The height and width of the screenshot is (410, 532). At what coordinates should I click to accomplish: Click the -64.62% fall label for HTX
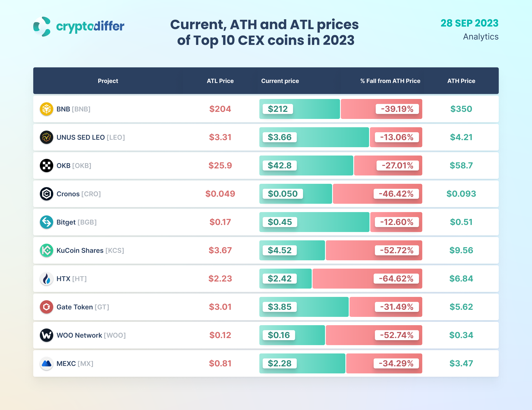pos(396,279)
